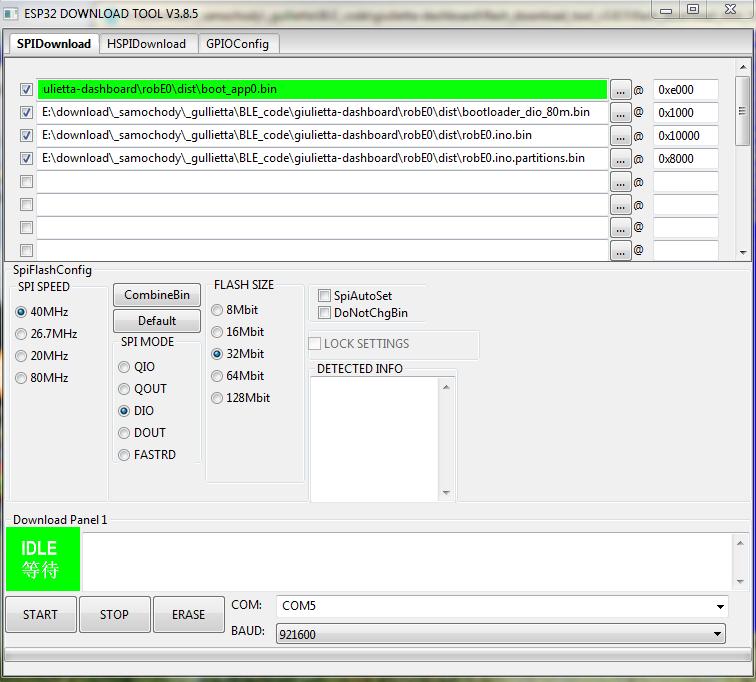Edit the 0x1000 address field
This screenshot has width=756, height=682.
pyautogui.click(x=686, y=113)
